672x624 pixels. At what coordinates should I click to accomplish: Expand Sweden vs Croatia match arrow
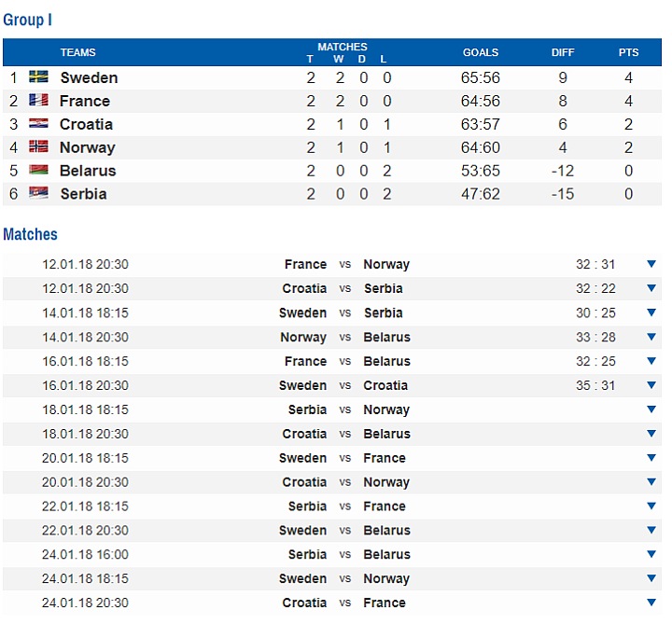[x=651, y=385]
